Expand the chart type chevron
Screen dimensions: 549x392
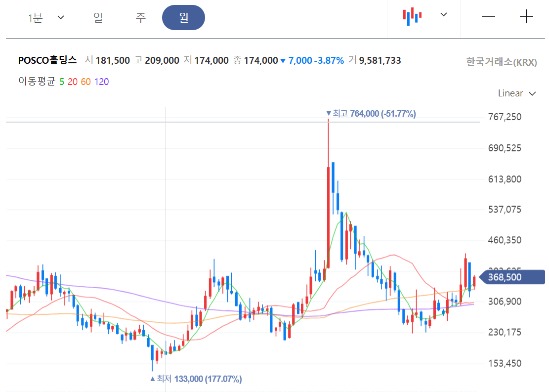444,14
